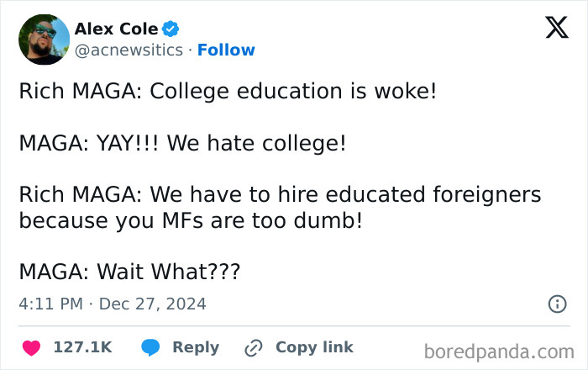Open Alex Cole's profile picture
The width and height of the screenshot is (588, 370).
pyautogui.click(x=44, y=40)
